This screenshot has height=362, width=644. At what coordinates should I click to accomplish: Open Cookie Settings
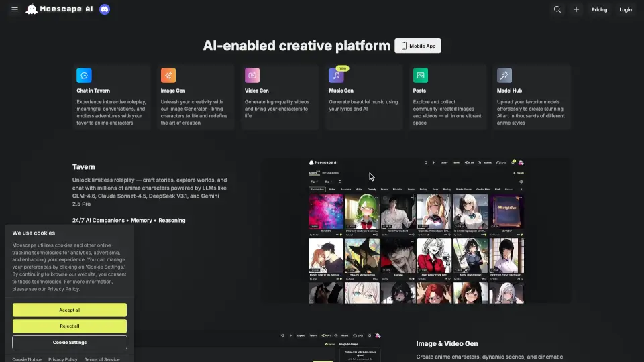tap(70, 342)
